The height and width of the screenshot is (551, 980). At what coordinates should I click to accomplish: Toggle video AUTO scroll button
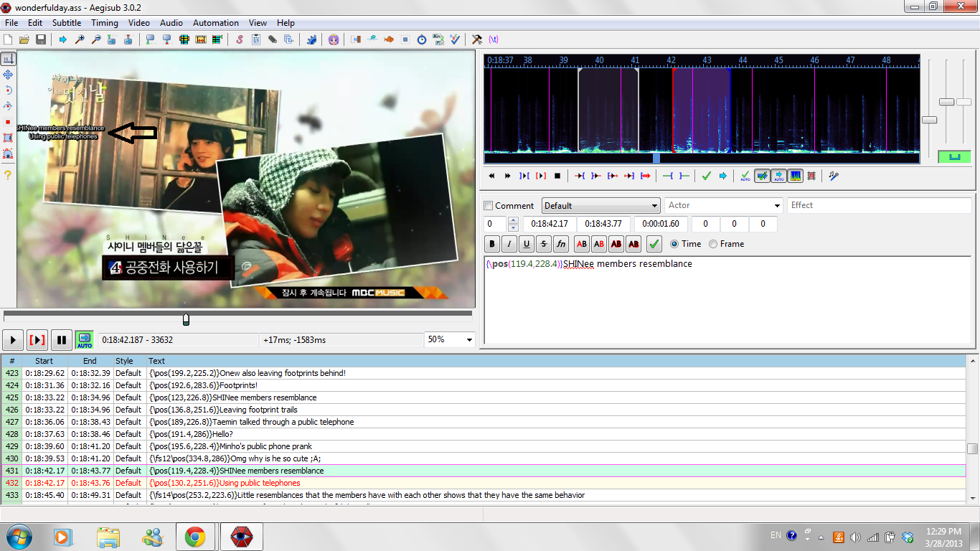point(85,339)
